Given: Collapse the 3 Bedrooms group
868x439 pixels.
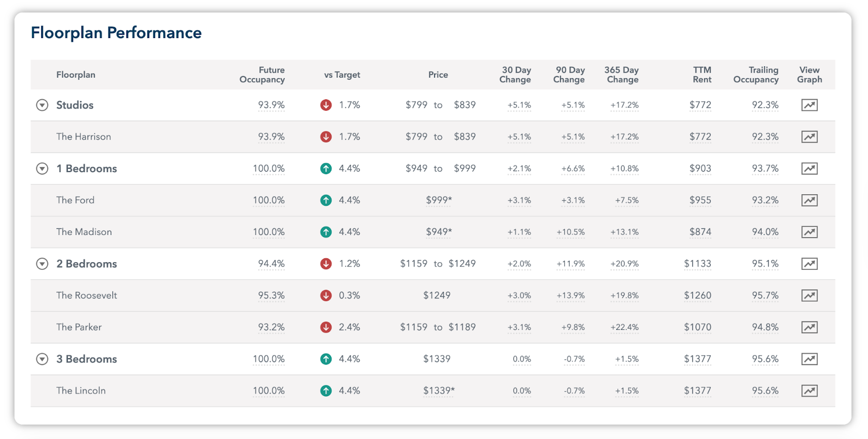Looking at the screenshot, I should 42,359.
